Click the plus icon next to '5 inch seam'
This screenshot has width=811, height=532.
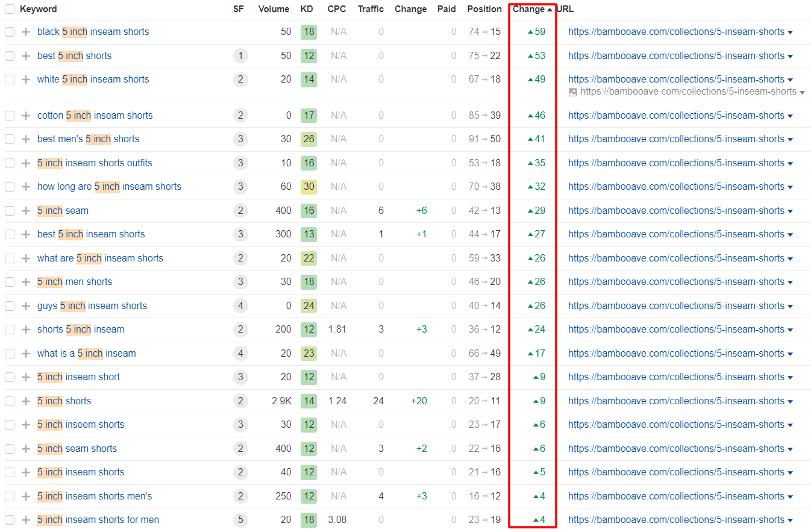pos(25,211)
